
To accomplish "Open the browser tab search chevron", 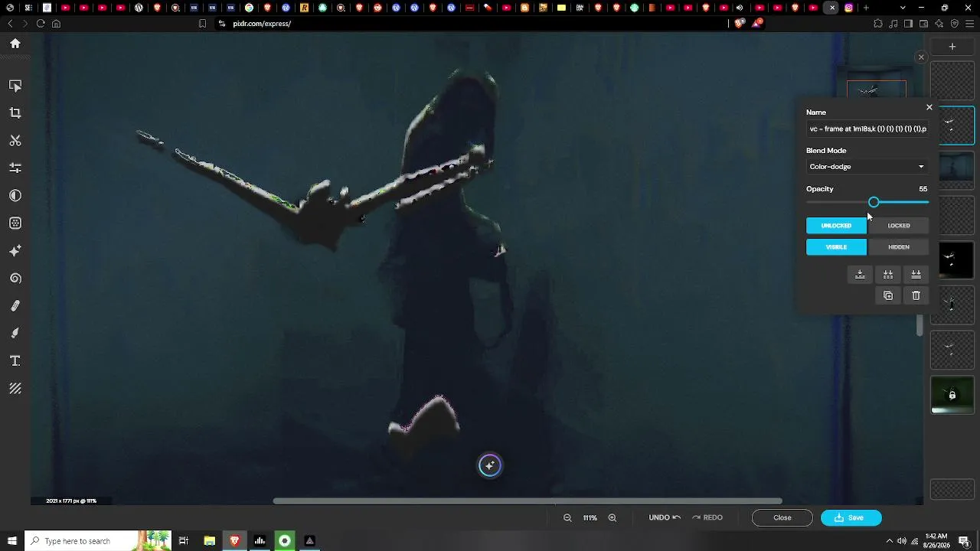I will [x=903, y=8].
